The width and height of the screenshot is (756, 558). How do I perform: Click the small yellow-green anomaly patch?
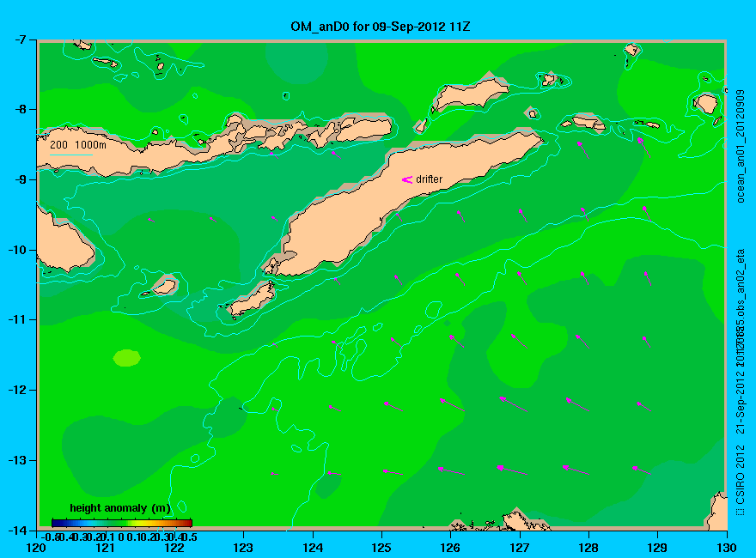[127, 357]
